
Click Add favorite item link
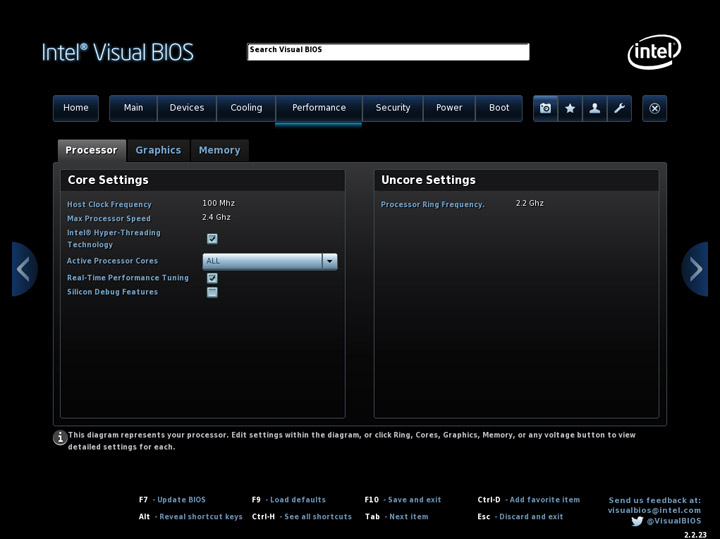coord(545,500)
